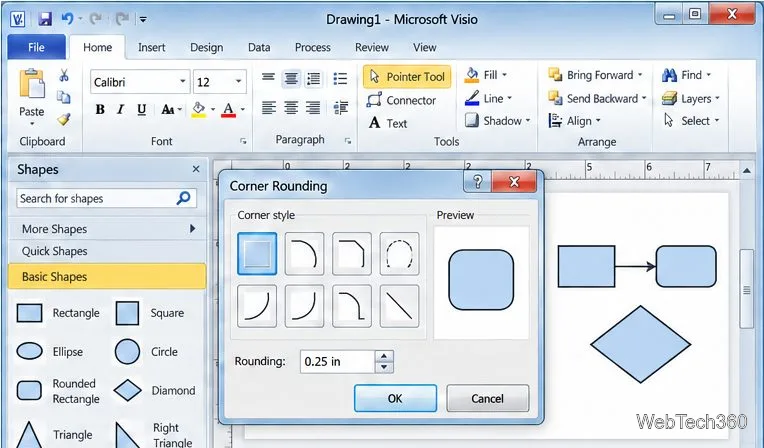The image size is (764, 448).
Task: Expand the More Shapes menu
Action: click(107, 229)
